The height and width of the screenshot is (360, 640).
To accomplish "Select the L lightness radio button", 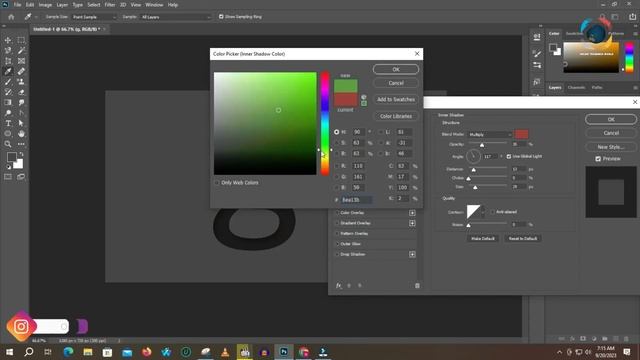I will pyautogui.click(x=381, y=132).
